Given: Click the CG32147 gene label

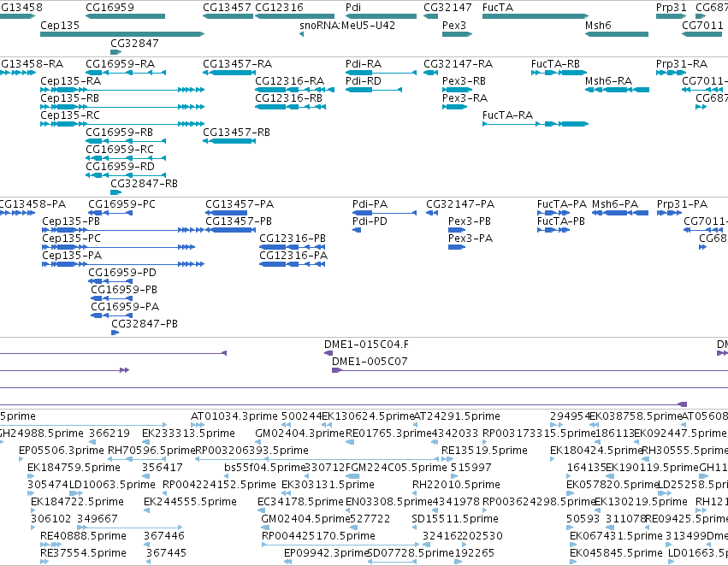Looking at the screenshot, I should pos(447,8).
